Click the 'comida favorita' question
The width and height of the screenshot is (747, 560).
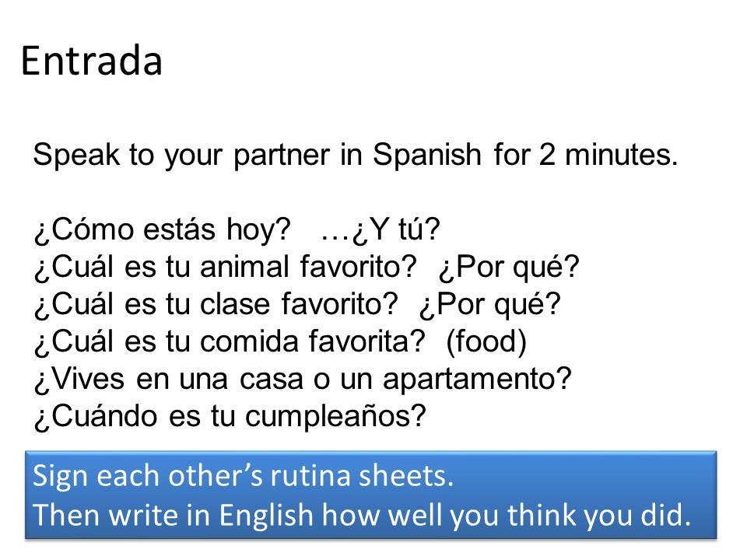click(x=230, y=341)
